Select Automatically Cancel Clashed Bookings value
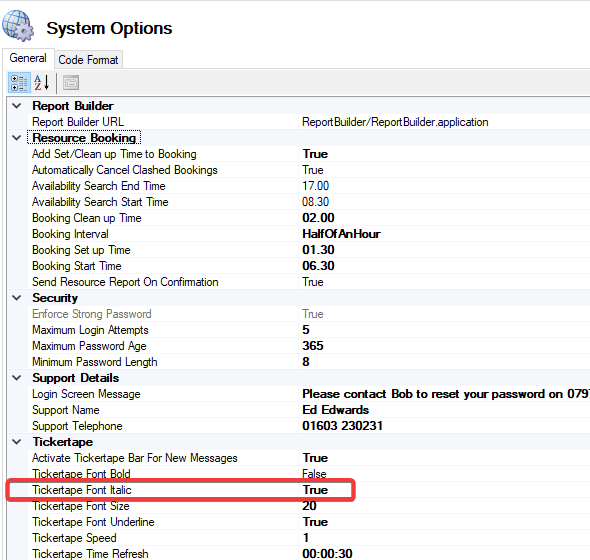 point(446,170)
